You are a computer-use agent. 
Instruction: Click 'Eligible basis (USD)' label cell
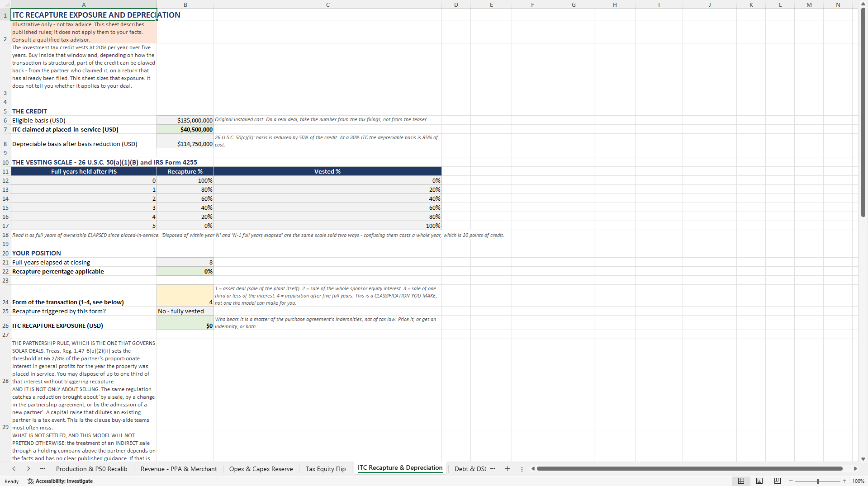[84, 120]
